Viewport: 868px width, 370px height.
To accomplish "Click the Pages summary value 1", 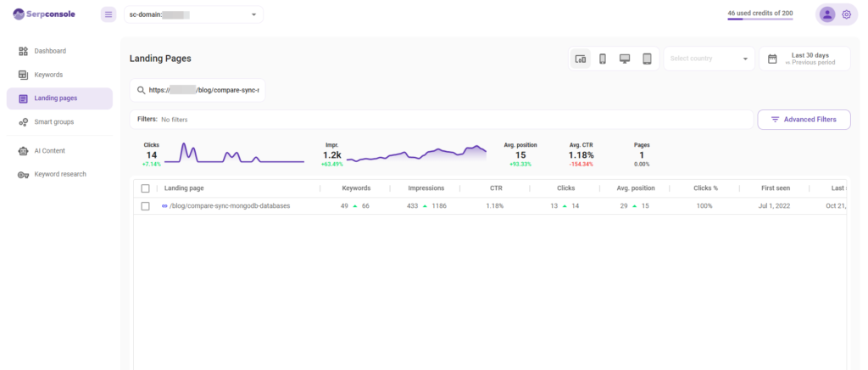I will [643, 155].
